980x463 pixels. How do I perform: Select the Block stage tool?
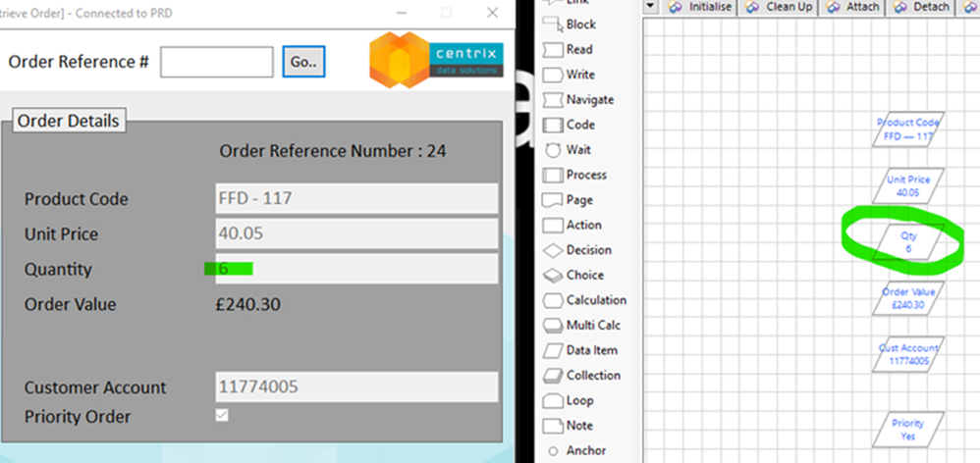click(x=569, y=25)
